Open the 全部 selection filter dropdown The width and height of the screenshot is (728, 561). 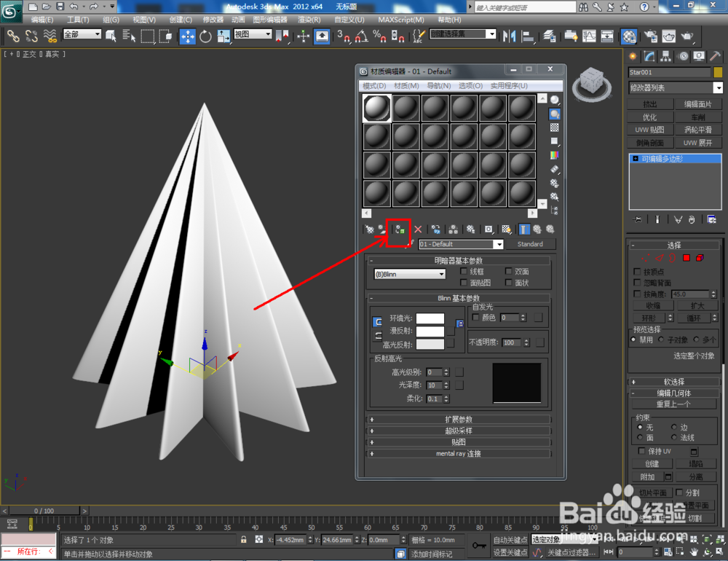click(82, 34)
